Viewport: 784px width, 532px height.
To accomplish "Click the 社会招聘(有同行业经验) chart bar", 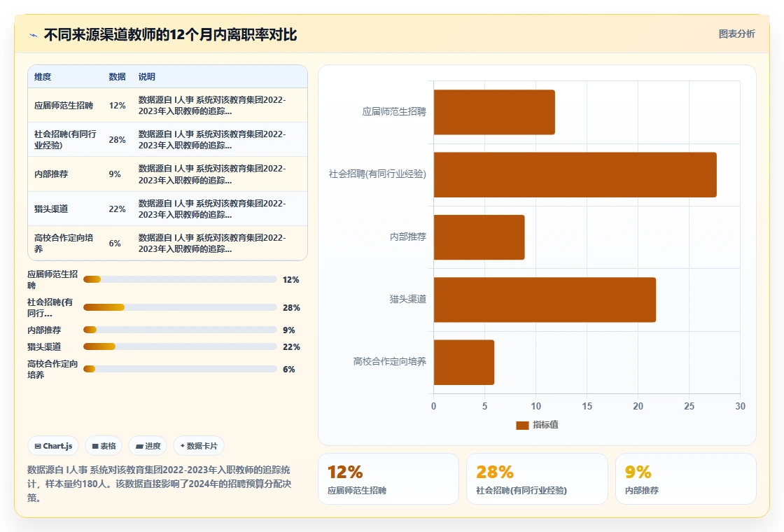I will 575,174.
